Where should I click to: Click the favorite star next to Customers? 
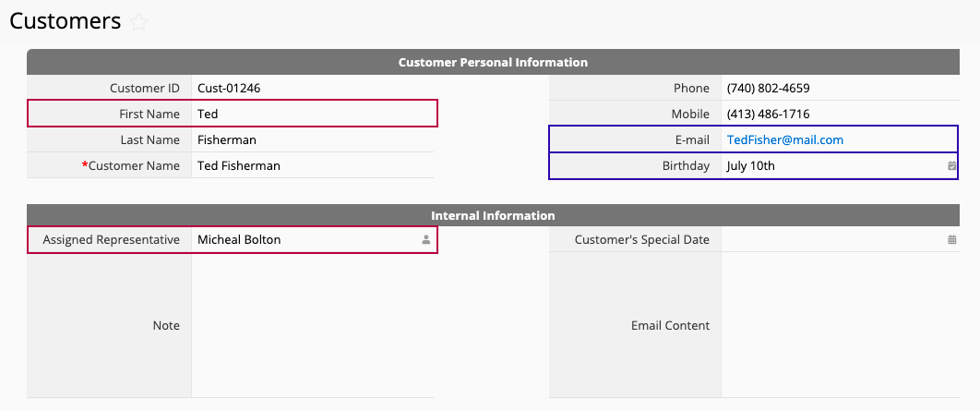138,22
